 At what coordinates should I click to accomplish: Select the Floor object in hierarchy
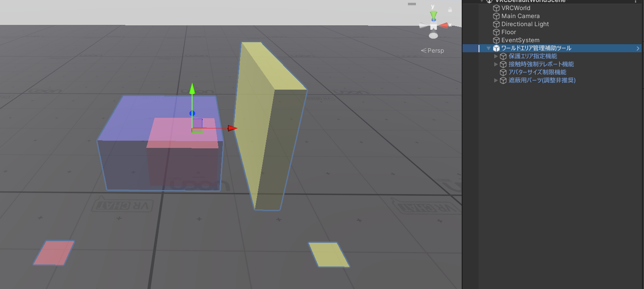(x=508, y=32)
